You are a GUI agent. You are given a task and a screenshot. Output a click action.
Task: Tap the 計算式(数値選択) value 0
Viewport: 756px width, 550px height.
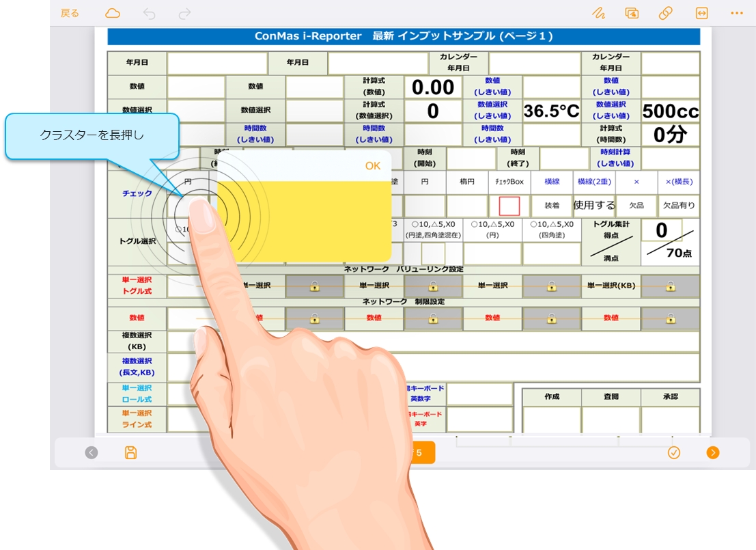coord(433,111)
